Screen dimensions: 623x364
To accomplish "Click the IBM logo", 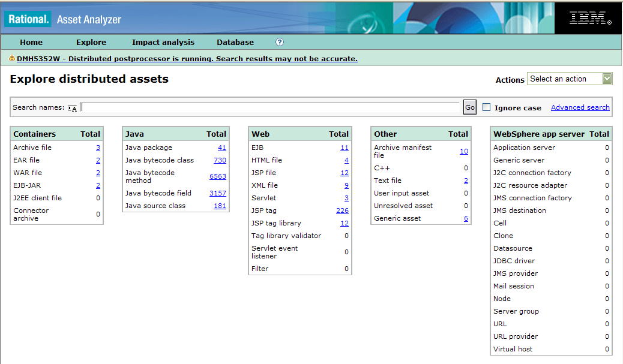I will coord(589,19).
